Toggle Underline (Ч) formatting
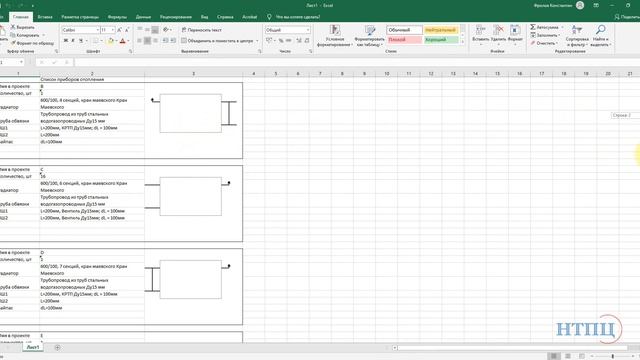This screenshot has height=360, width=640. pos(81,40)
